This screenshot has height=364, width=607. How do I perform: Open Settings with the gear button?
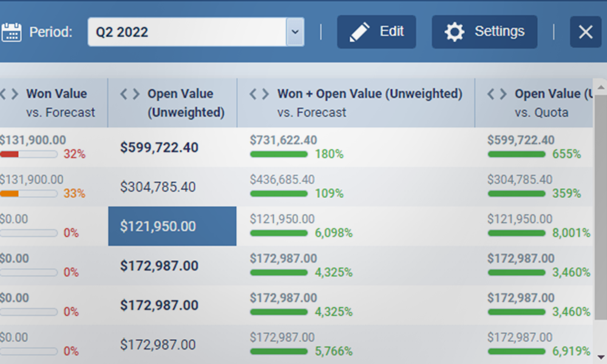(x=484, y=32)
